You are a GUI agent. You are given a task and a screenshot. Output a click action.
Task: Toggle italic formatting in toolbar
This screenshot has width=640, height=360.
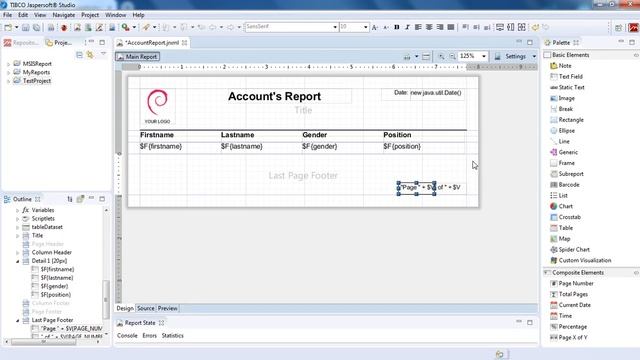click(407, 27)
